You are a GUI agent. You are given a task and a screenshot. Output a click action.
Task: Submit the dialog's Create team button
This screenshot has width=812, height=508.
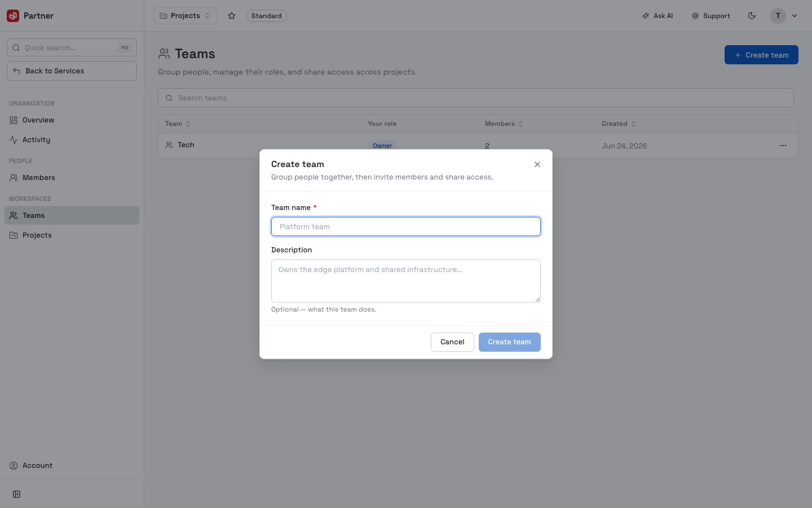click(x=510, y=342)
